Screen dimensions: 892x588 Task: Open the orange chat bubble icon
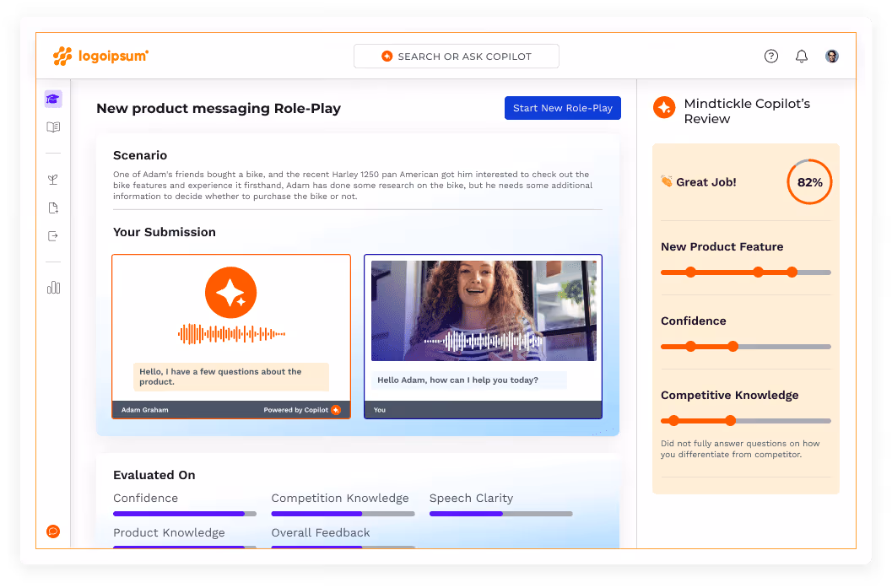click(53, 531)
